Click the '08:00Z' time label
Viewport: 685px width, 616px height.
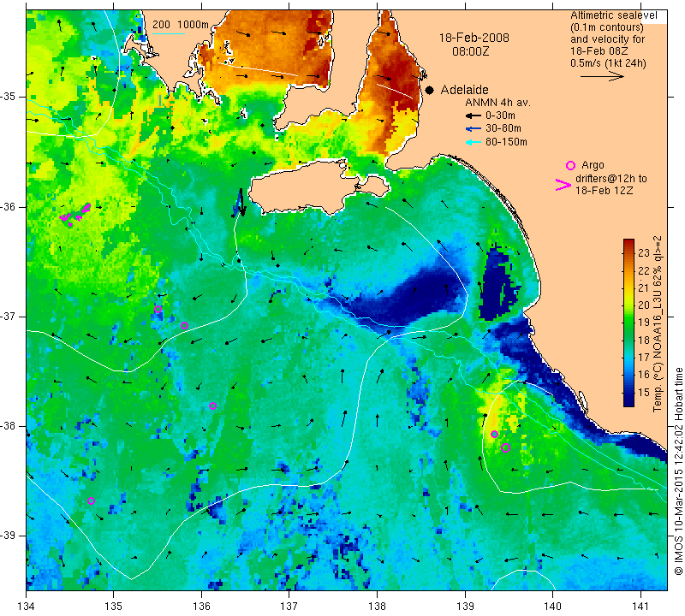[471, 51]
